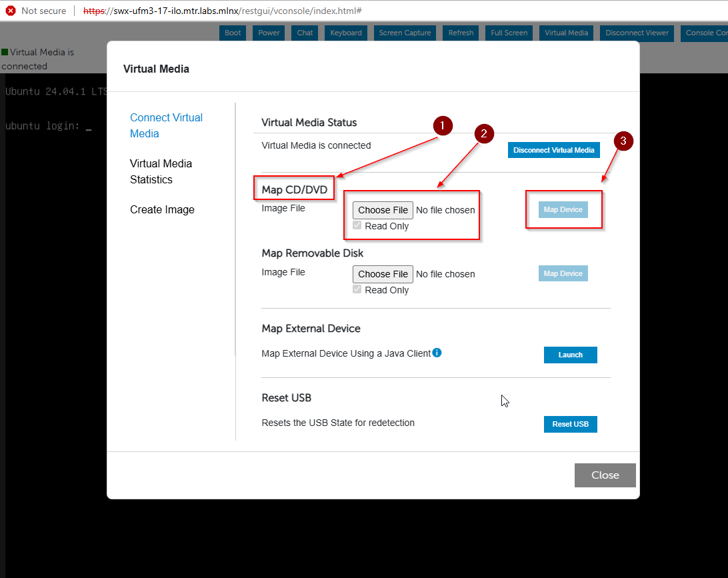Image resolution: width=728 pixels, height=578 pixels.
Task: Open the Connect Virtual Media section
Action: click(166, 125)
